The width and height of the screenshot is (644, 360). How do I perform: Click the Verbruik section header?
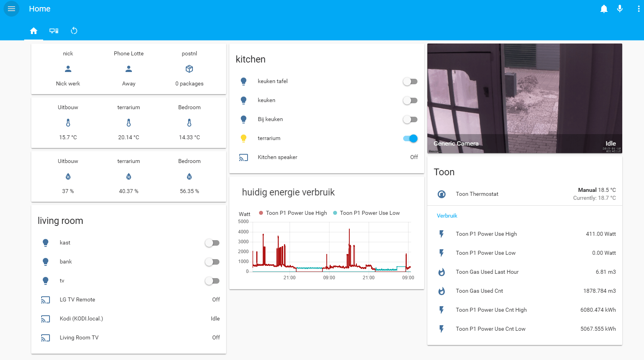pyautogui.click(x=447, y=216)
